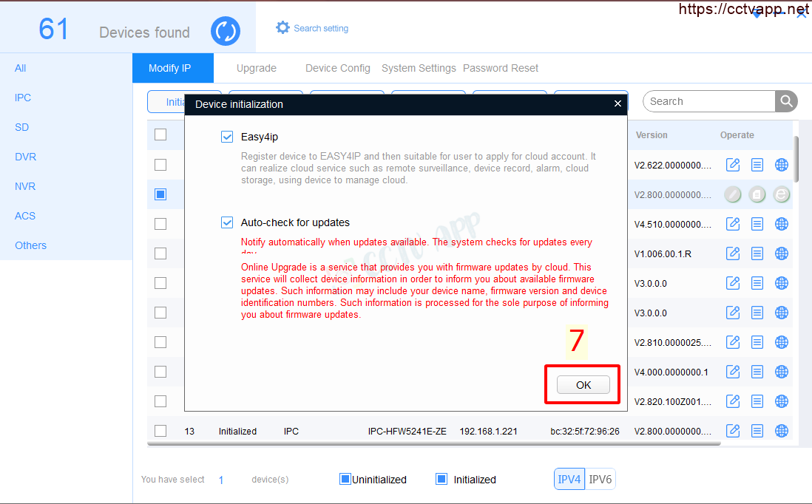The height and width of the screenshot is (504, 812).
Task: Uncheck the Easy4ip checkbox
Action: (227, 137)
